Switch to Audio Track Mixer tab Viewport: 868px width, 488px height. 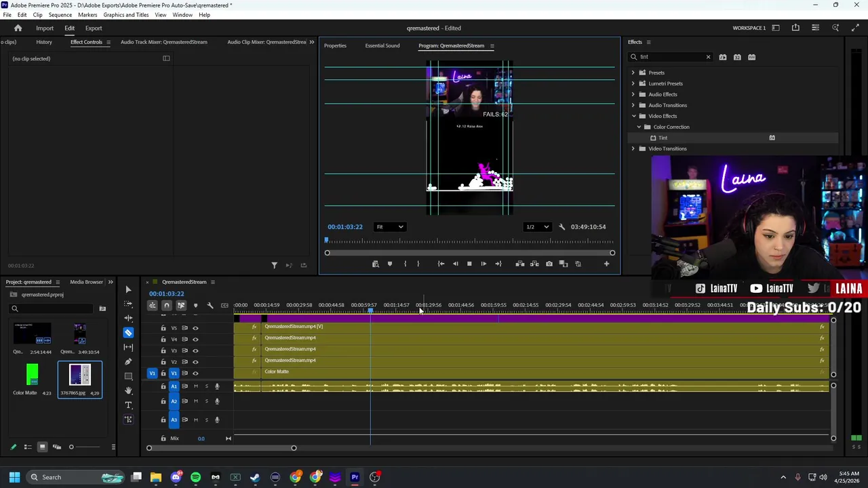click(x=163, y=42)
